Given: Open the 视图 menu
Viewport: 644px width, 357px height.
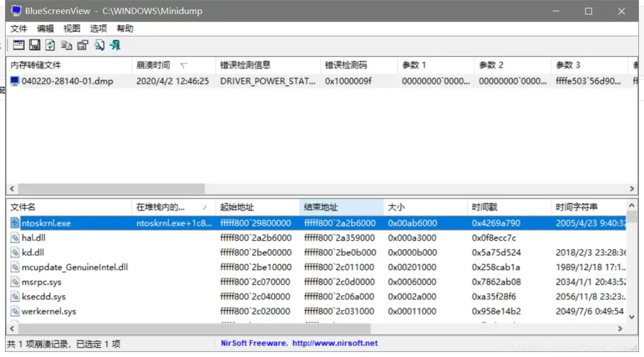Looking at the screenshot, I should [72, 28].
